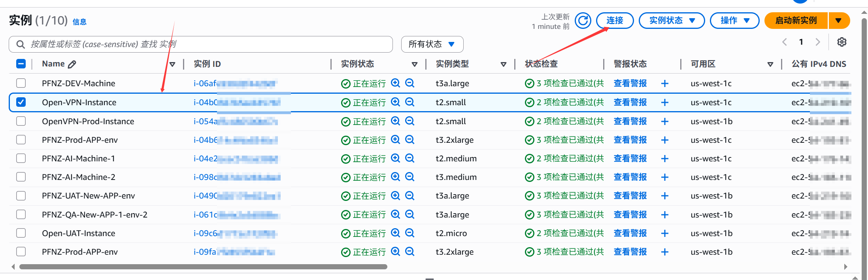Zoom out icon for PFNZ-DEV-Machine row
Viewport: 868px width, 280px height.
(x=410, y=83)
